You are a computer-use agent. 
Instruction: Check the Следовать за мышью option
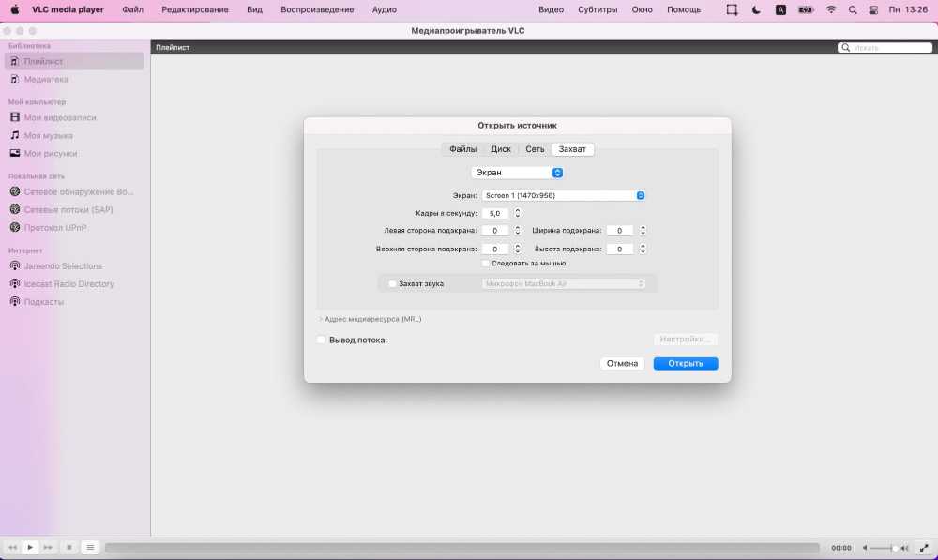[486, 264]
